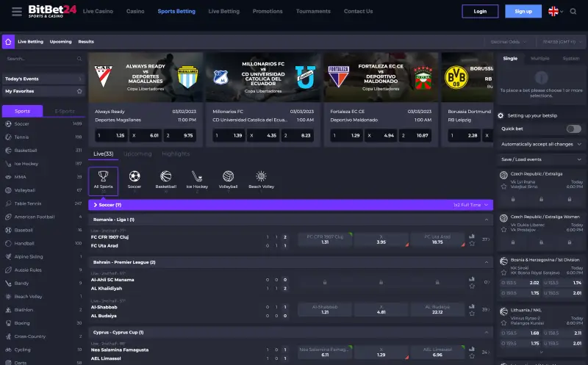Toggle the Quick bet switch
Screen dimensions: 588x365
pos(574,129)
